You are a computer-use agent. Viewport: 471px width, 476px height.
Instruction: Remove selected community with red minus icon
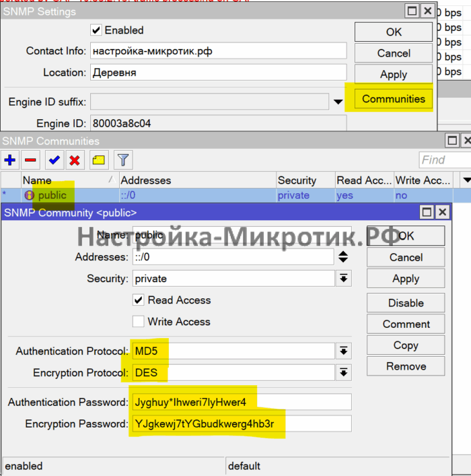click(30, 160)
